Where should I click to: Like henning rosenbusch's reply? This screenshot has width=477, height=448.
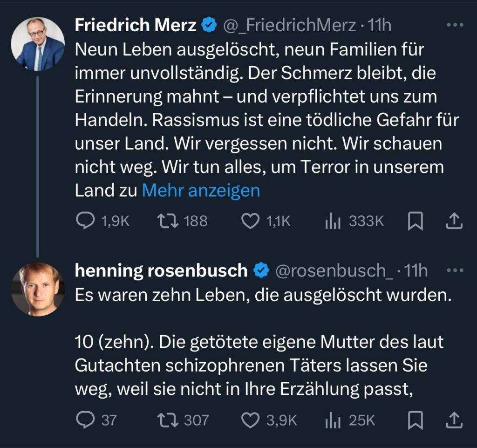pyautogui.click(x=251, y=421)
